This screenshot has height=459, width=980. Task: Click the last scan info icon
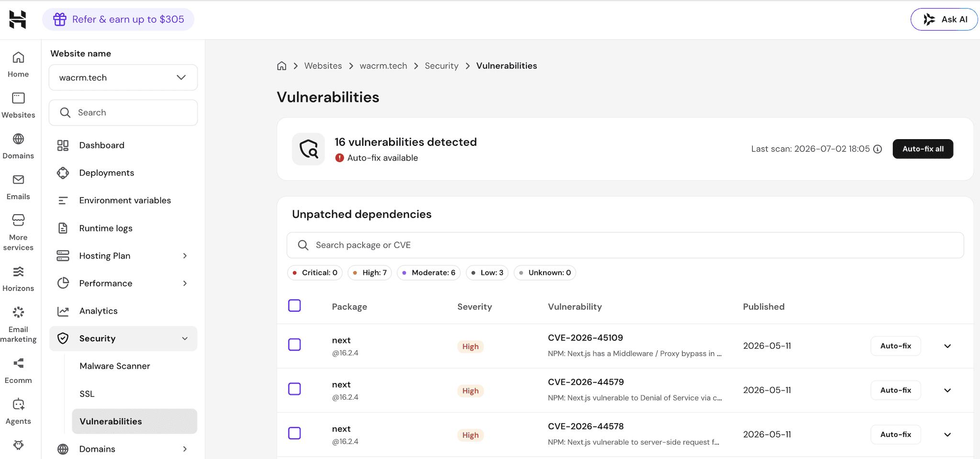pos(878,149)
